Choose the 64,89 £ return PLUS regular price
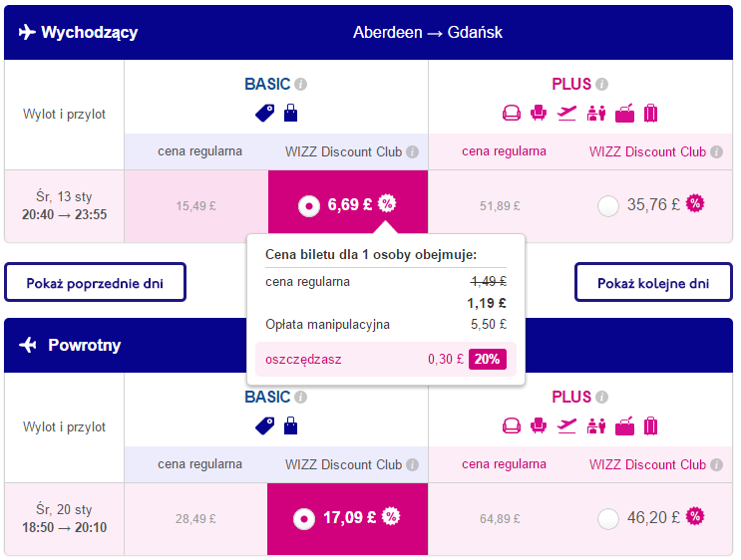741x560 pixels. [x=500, y=519]
